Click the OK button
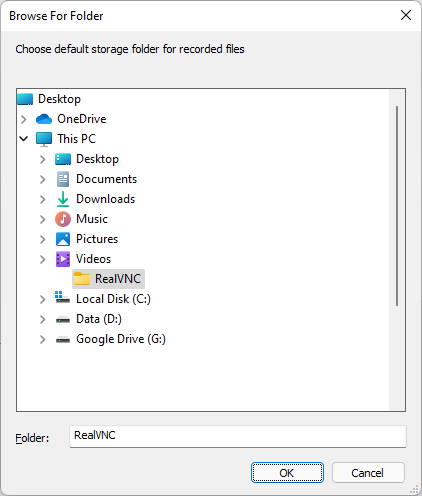The image size is (422, 496). point(287,472)
